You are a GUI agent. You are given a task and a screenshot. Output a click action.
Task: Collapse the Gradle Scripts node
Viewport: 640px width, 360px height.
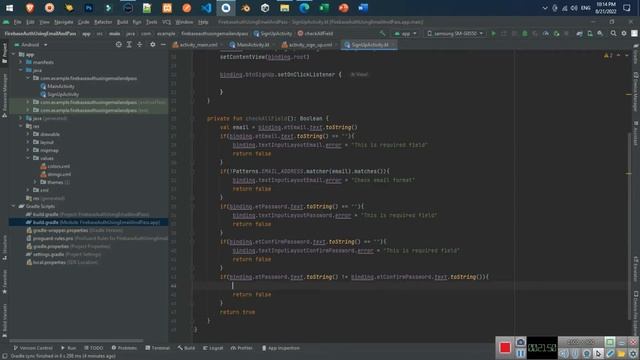tap(14, 206)
